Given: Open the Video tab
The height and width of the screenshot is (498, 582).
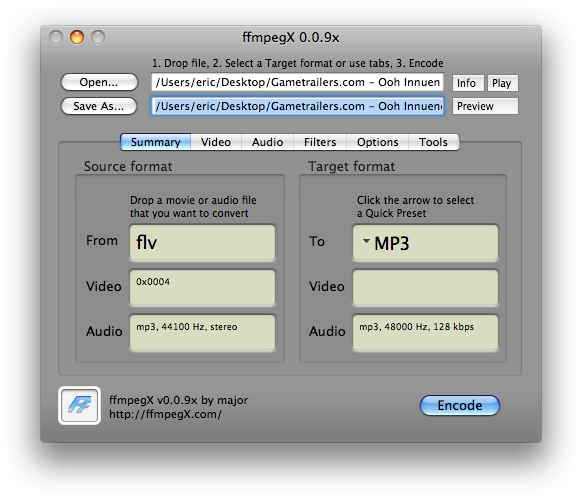Looking at the screenshot, I should (216, 142).
